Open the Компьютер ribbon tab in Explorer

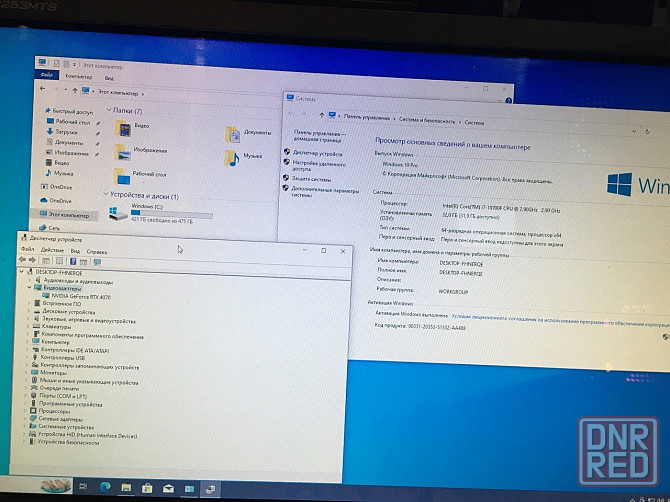[x=79, y=76]
